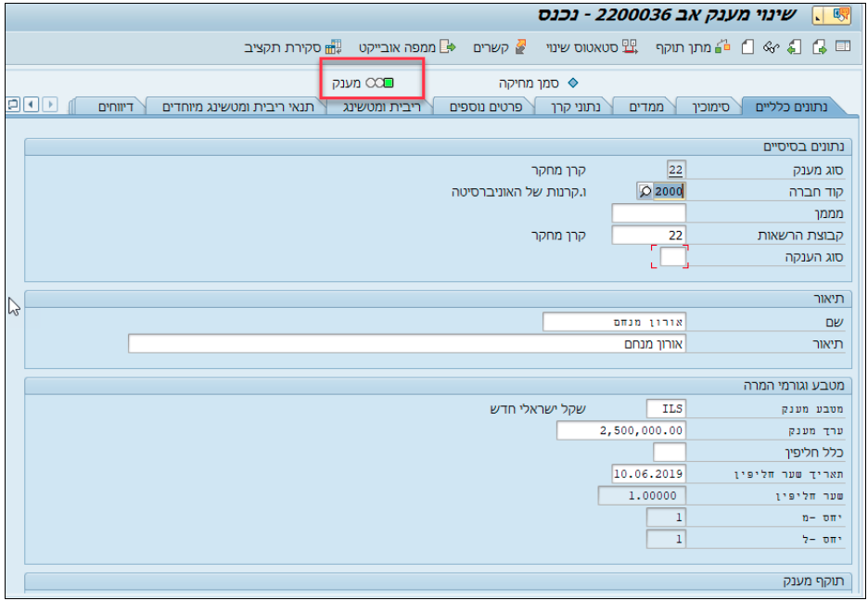Click ערך מענק field 2,500,000.00

(x=621, y=430)
